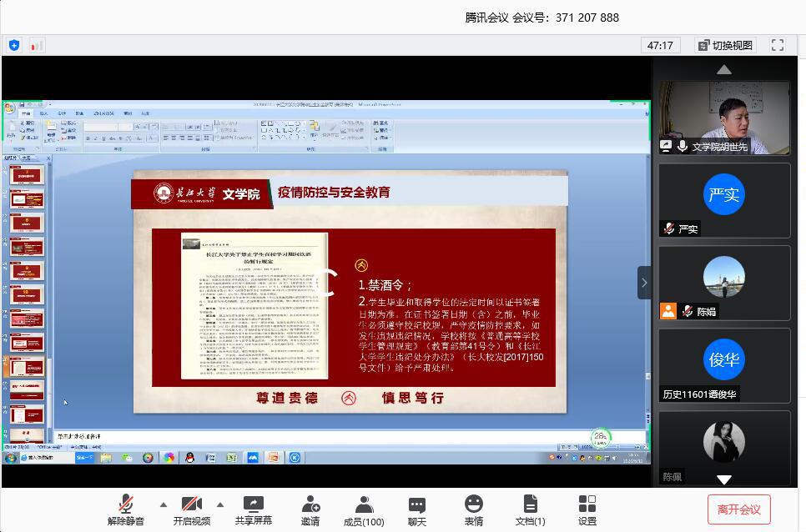This screenshot has height=532, width=806.
Task: Open the Invite (邀请) icon
Action: click(310, 509)
